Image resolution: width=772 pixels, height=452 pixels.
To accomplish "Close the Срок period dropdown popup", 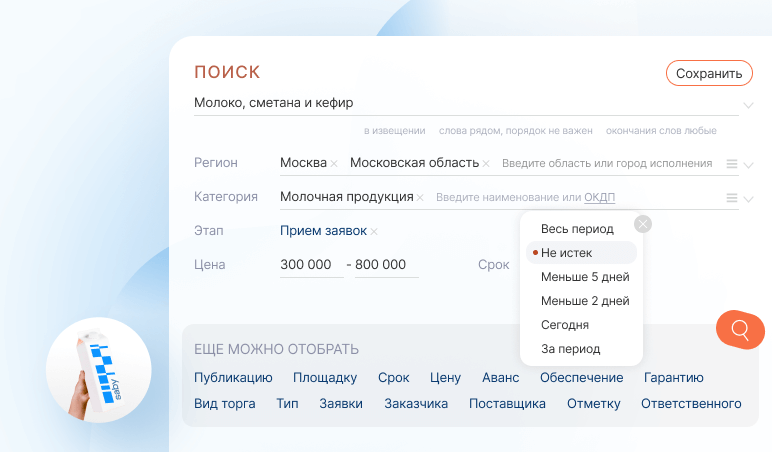I will tap(643, 224).
